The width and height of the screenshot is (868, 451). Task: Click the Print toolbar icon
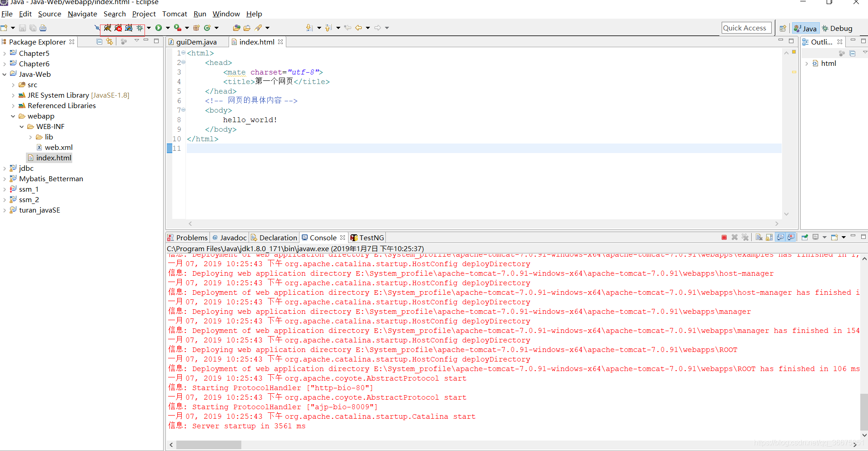[x=43, y=28]
